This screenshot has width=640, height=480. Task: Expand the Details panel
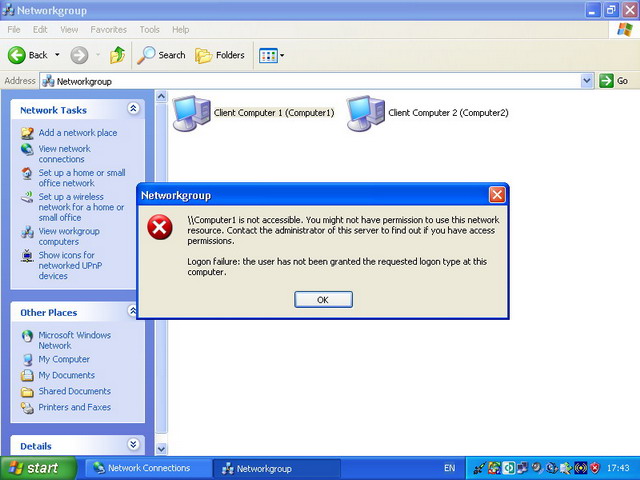click(133, 444)
